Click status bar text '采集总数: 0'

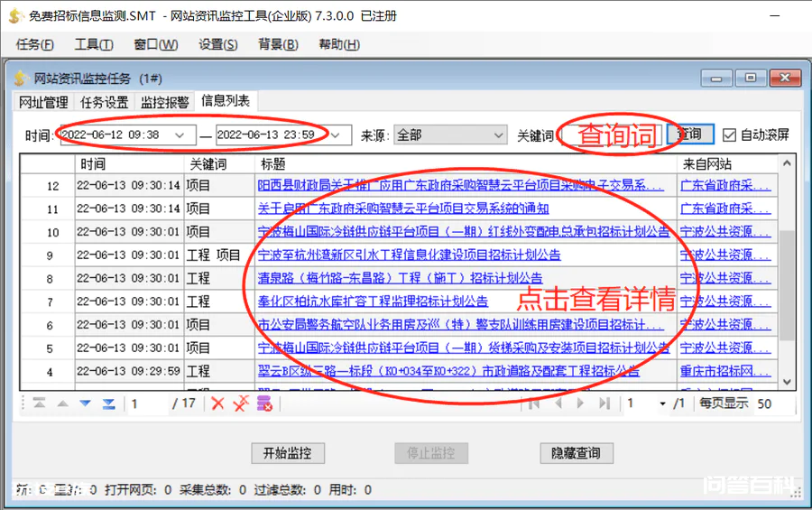coord(212,490)
